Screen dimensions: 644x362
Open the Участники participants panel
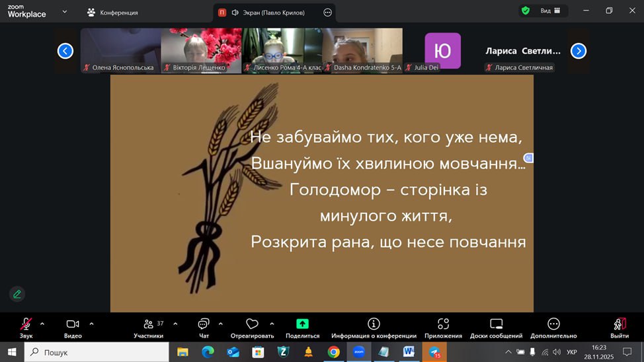pyautogui.click(x=149, y=324)
